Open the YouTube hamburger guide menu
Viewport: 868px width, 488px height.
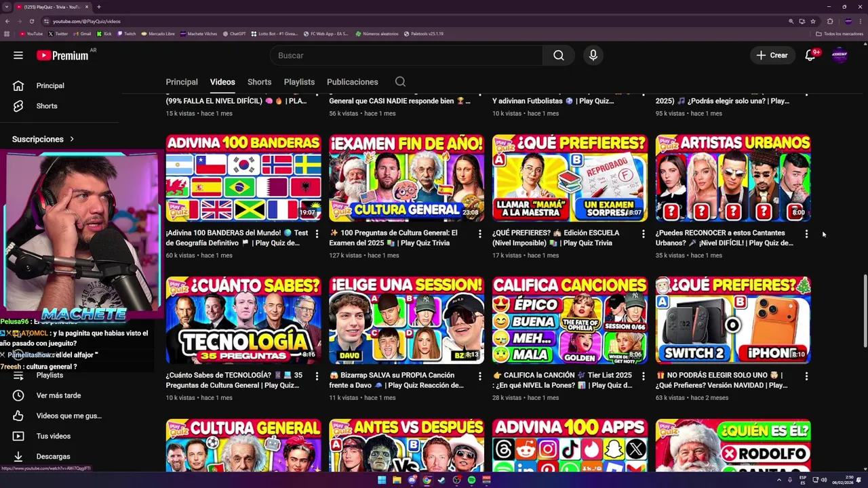click(18, 56)
